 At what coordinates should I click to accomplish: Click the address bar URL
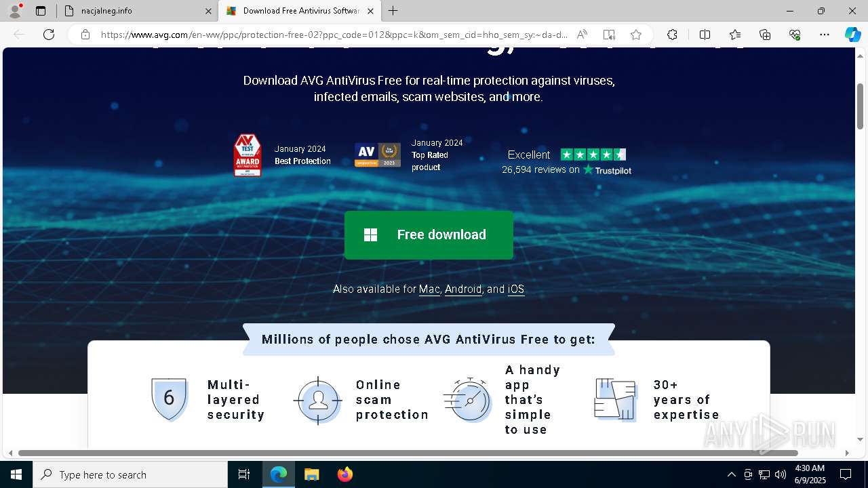click(x=334, y=35)
